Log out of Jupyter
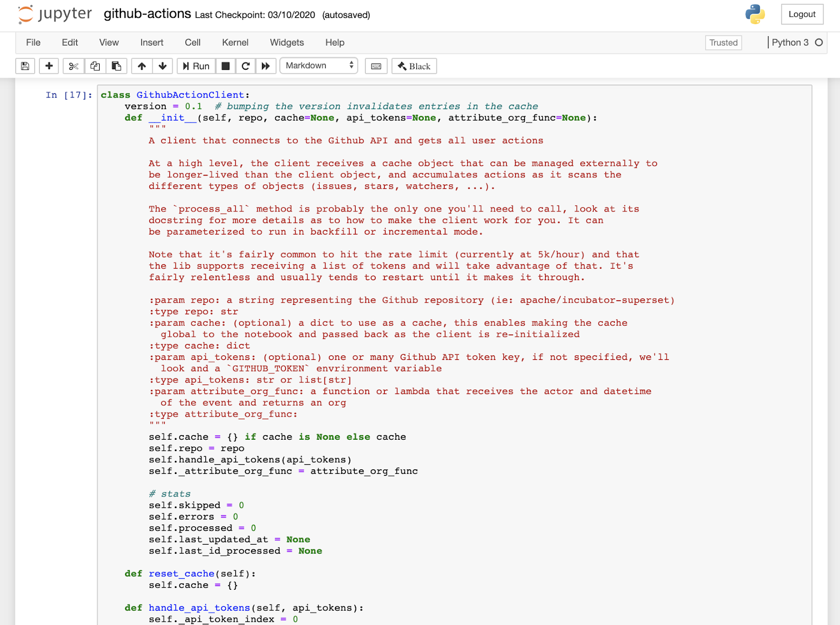 click(802, 15)
